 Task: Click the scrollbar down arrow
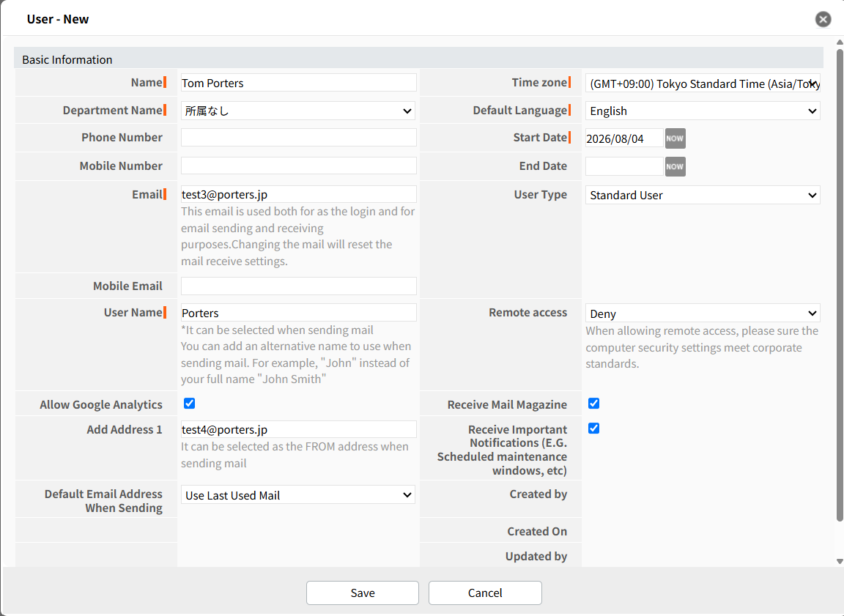[840, 561]
